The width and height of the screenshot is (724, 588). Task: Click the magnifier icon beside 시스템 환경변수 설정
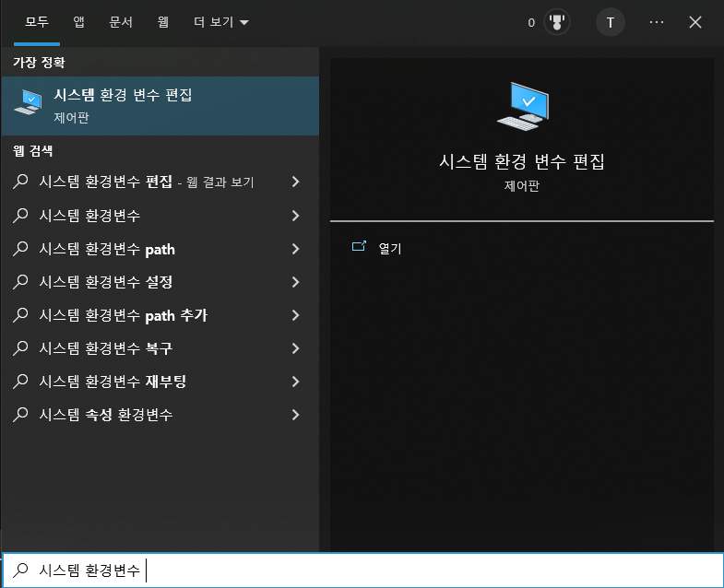tap(20, 282)
